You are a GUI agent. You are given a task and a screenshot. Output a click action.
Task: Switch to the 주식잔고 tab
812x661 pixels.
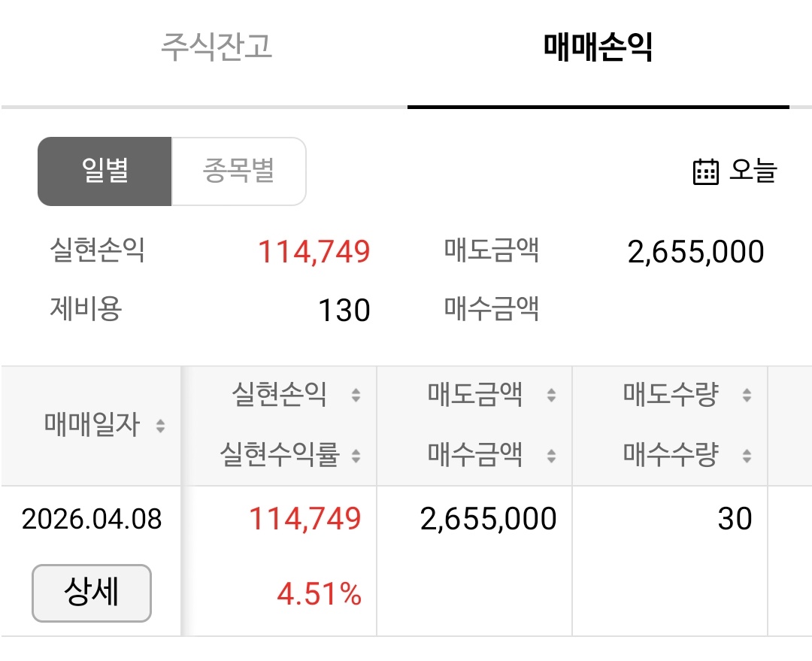click(x=217, y=47)
